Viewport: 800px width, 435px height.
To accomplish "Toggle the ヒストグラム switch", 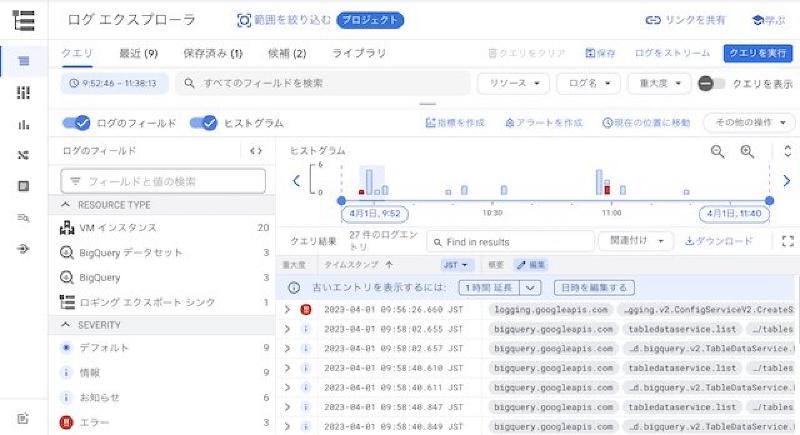I will click(203, 123).
